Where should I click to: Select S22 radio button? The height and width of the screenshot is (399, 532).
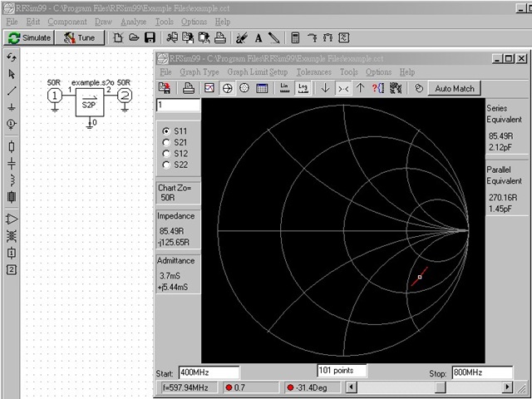(x=166, y=165)
